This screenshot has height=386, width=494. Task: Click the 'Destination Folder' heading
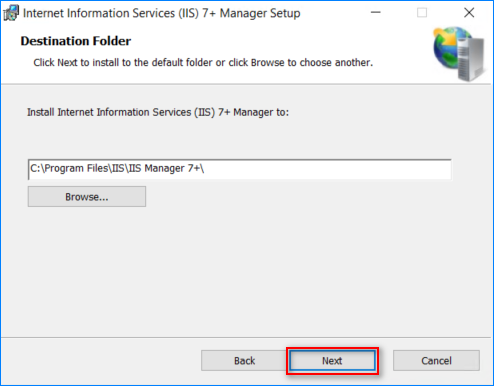(76, 41)
